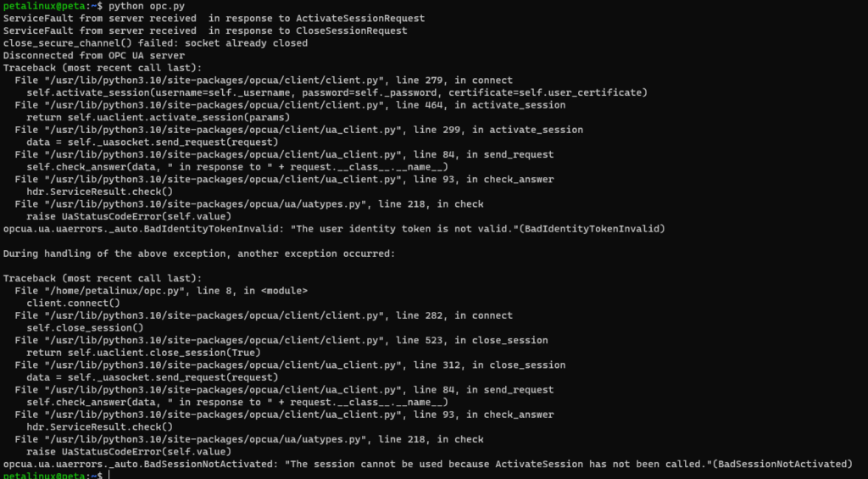Click the BadIdentityTokenInvalid error message

[334, 229]
